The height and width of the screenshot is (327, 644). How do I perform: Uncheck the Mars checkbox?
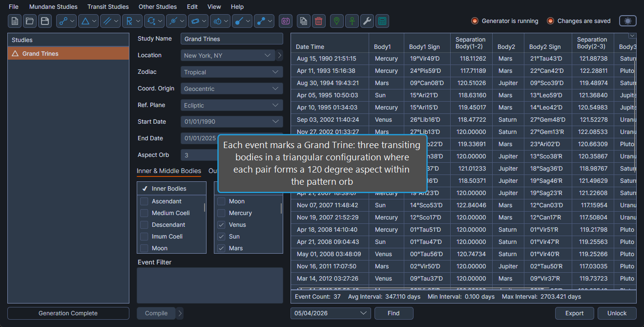[221, 248]
